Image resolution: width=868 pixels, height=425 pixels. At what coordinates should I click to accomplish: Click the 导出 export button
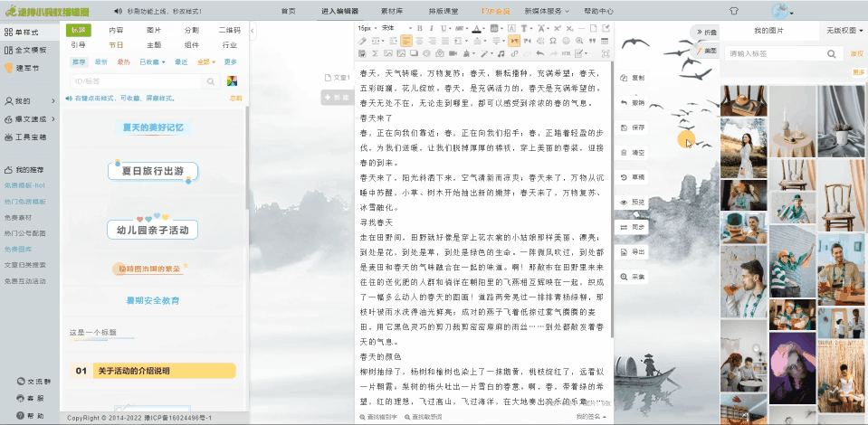633,251
